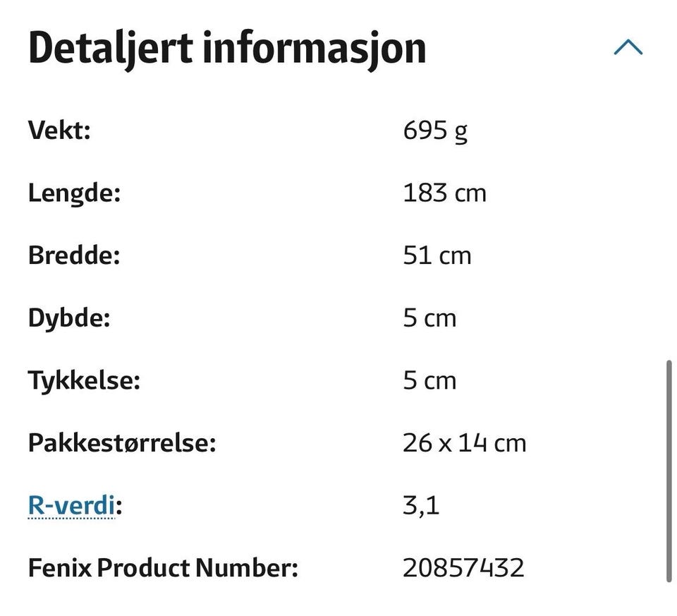677x616 pixels.
Task: Select the Pakkestørrelse label
Action: click(122, 443)
